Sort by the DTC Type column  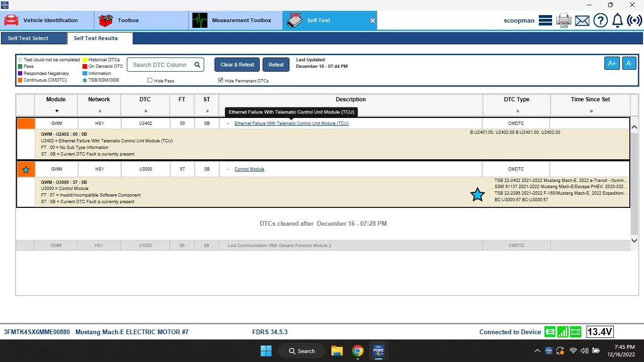[517, 111]
